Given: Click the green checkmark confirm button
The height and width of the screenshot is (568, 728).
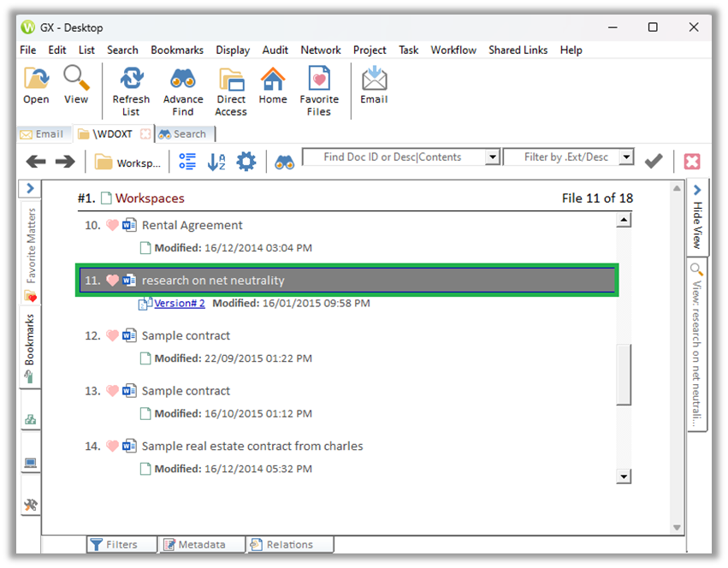Looking at the screenshot, I should click(653, 161).
